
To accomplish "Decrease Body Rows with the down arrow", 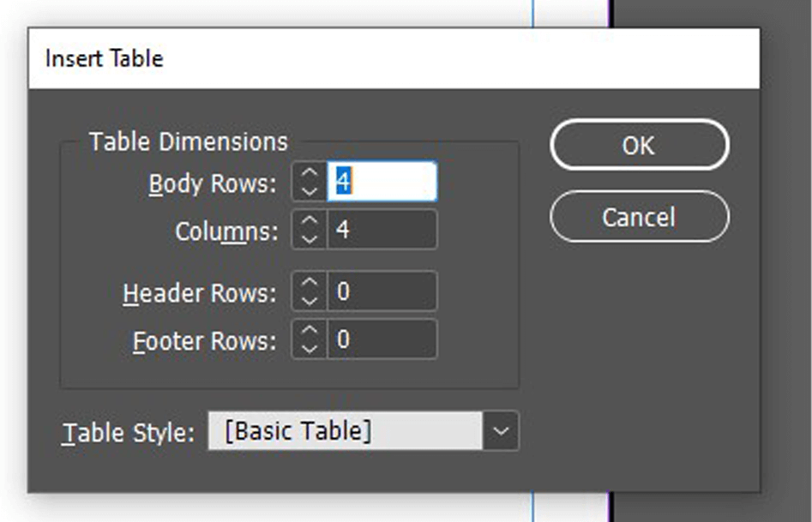I will point(310,191).
